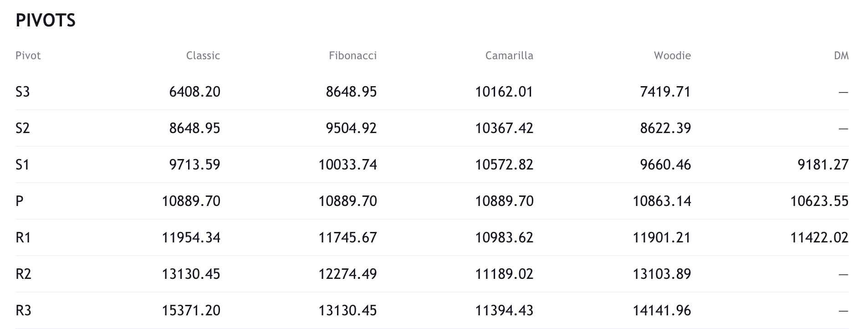Click the Pivot column header
This screenshot has width=868, height=329.
(x=28, y=56)
